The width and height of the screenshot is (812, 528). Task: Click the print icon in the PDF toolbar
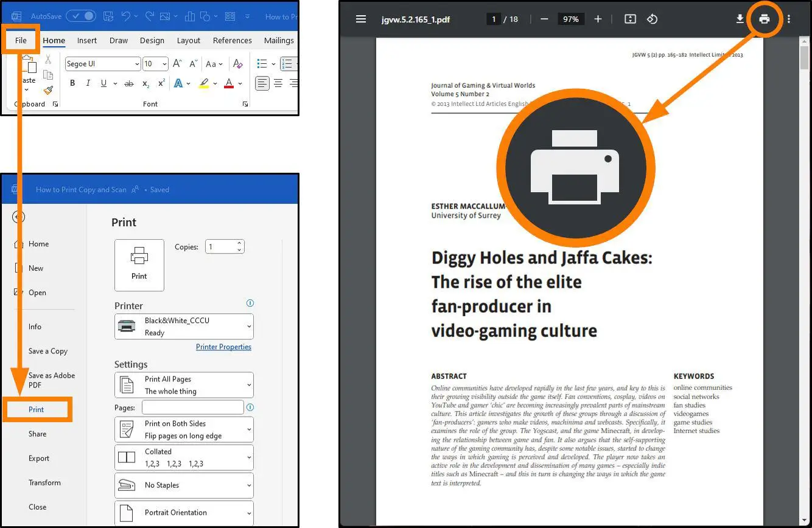pos(764,19)
